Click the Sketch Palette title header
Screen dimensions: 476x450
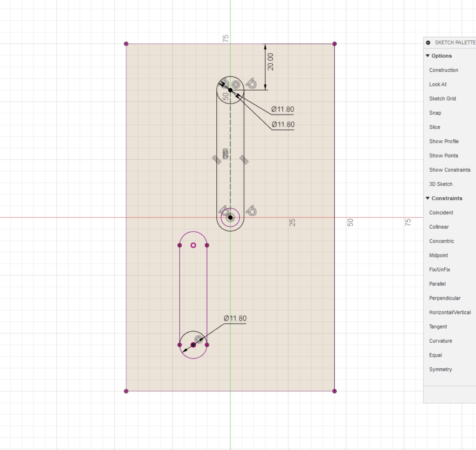tap(455, 42)
